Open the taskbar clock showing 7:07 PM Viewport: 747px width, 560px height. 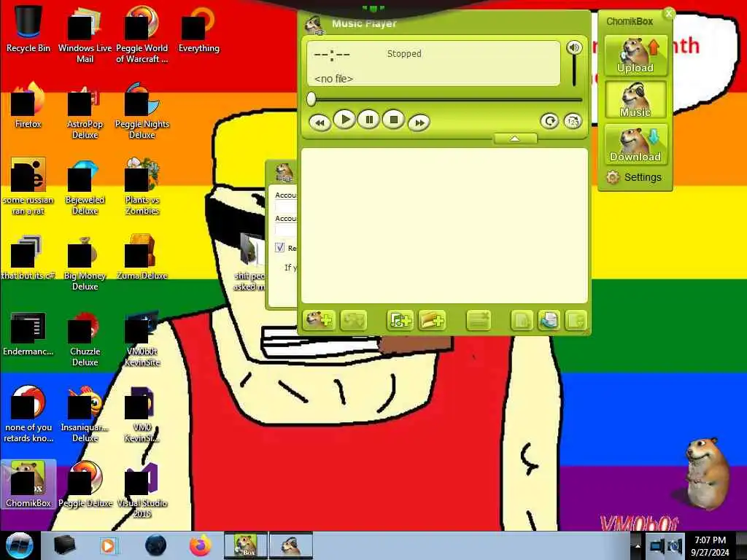click(x=710, y=545)
